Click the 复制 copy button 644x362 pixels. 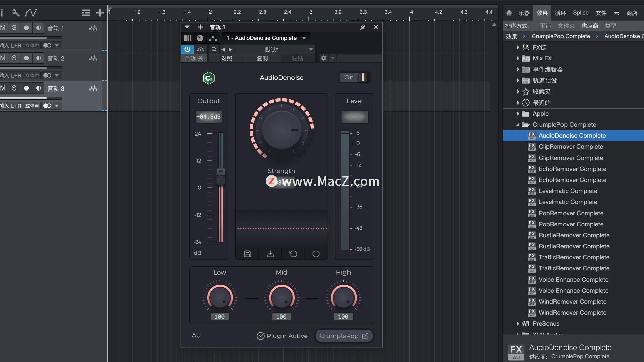click(x=262, y=58)
